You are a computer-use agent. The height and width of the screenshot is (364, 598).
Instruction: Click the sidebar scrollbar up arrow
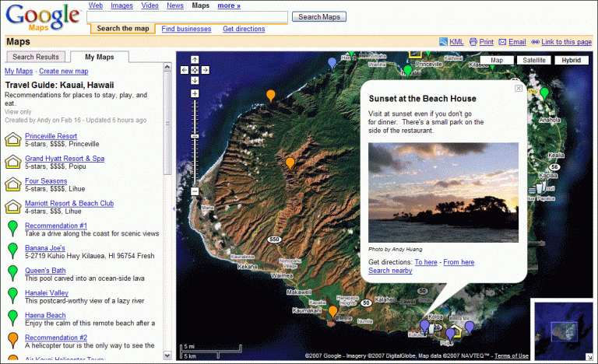pos(167,67)
